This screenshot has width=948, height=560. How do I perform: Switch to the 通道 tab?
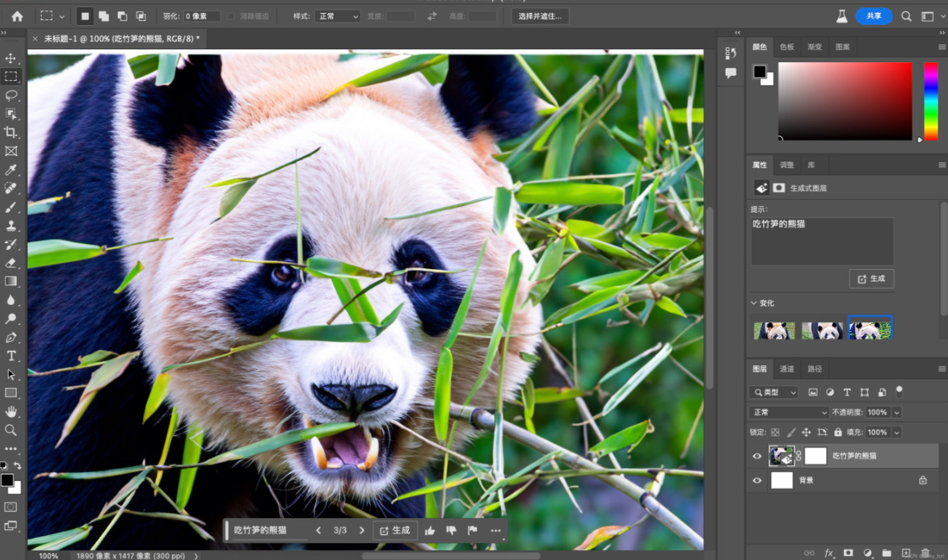[x=786, y=368]
